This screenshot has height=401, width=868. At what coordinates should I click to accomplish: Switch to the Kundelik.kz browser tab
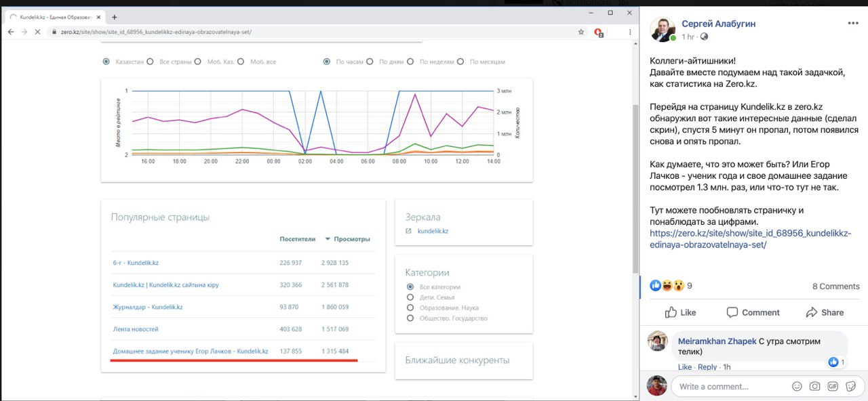point(54,17)
